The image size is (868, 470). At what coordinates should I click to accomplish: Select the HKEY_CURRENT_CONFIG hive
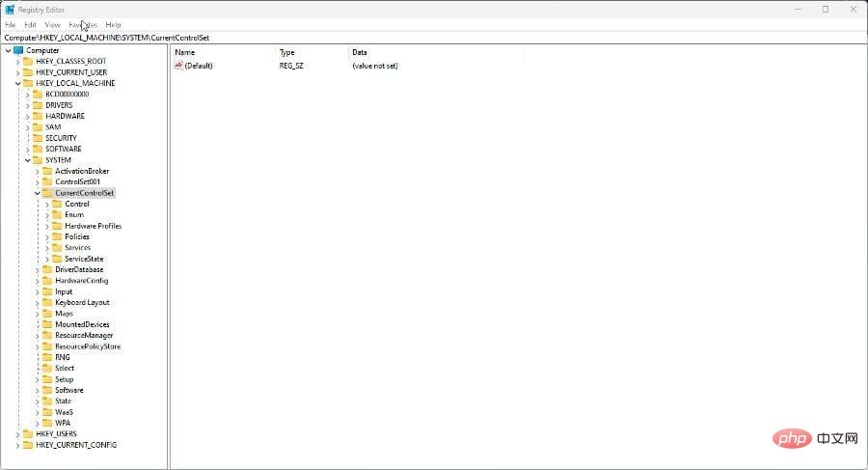tap(76, 445)
